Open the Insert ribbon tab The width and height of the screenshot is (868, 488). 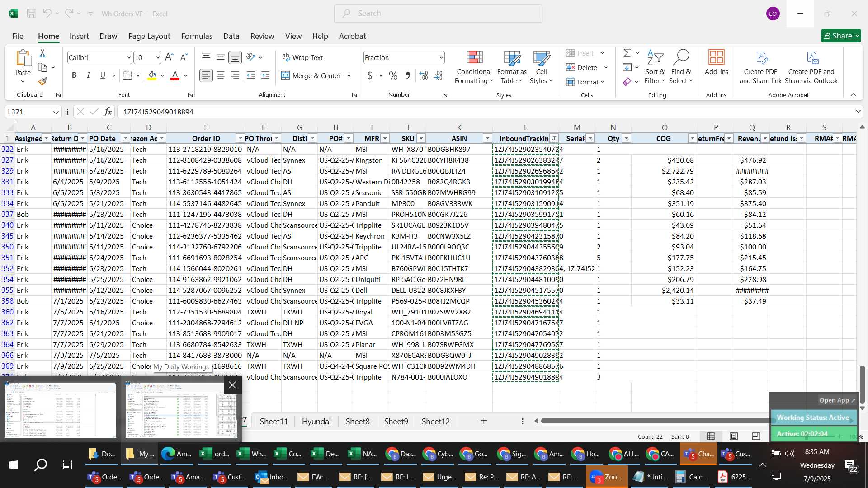pos(79,36)
